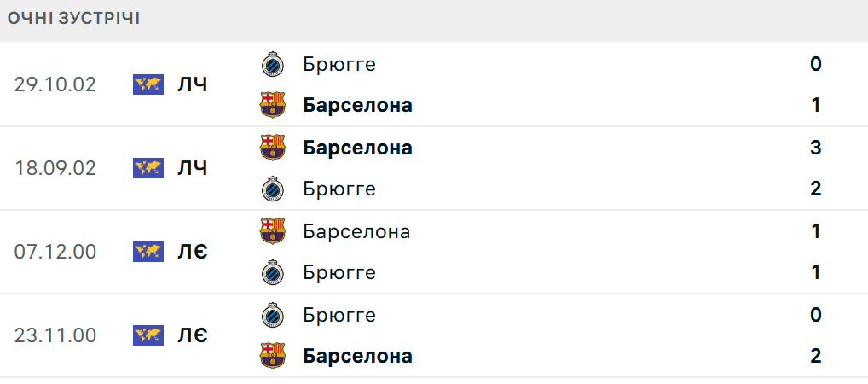Click world map icon for 29.10.02 match
This screenshot has height=384, width=868.
pyautogui.click(x=148, y=84)
